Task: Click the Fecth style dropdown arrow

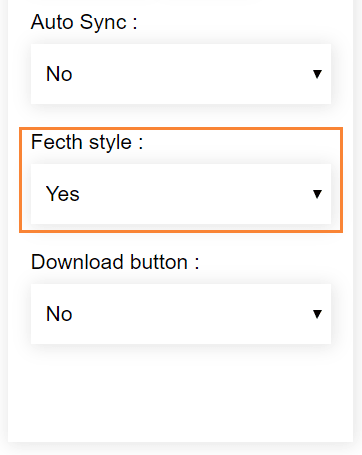Action: (x=317, y=194)
